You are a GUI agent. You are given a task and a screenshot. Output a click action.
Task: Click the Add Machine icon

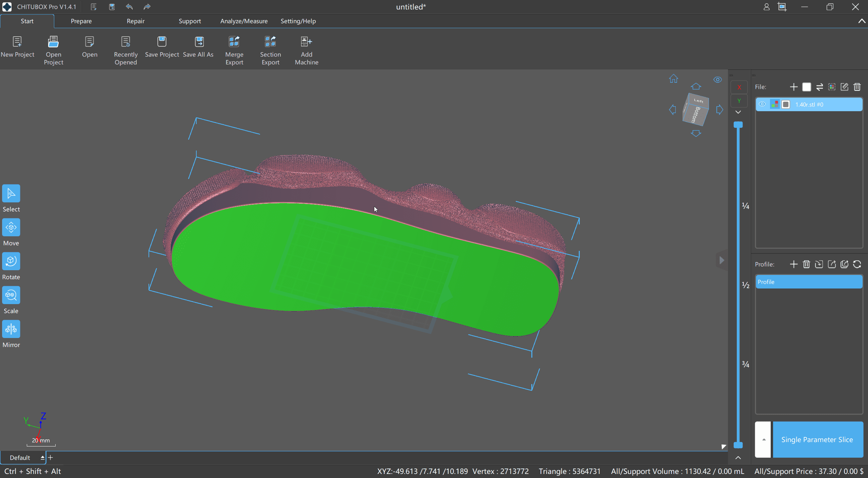click(x=306, y=42)
